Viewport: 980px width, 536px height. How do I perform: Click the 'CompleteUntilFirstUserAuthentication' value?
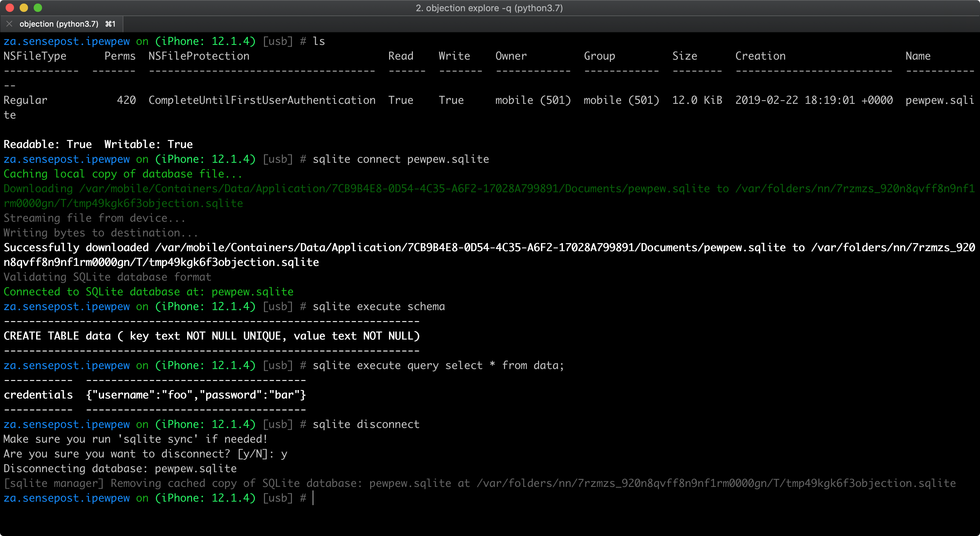pos(262,100)
